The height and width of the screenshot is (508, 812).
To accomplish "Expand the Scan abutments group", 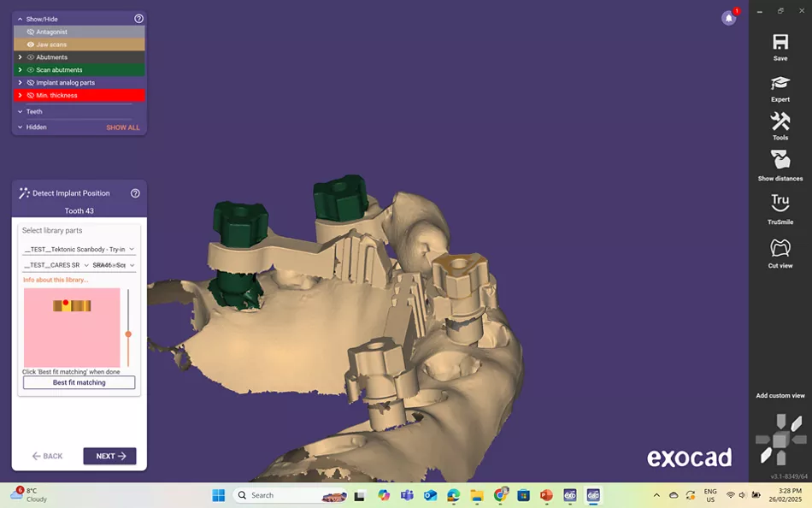I will 20,70.
